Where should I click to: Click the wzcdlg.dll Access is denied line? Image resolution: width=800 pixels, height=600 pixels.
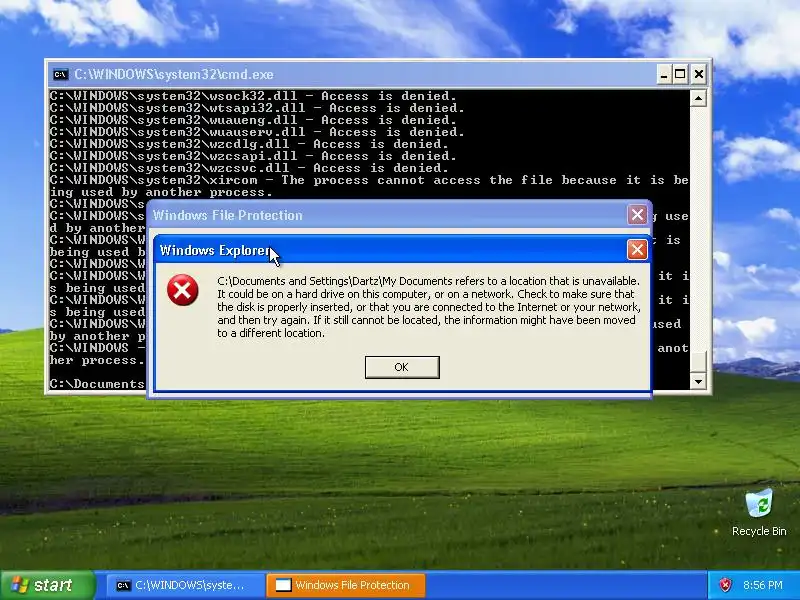(x=248, y=144)
